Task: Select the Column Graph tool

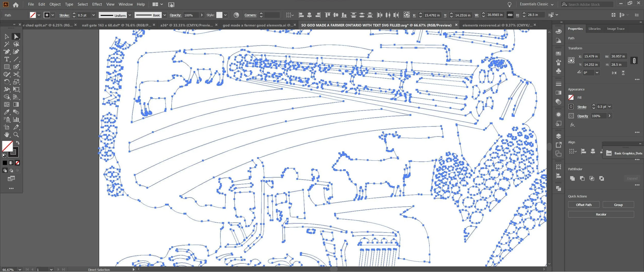Action: click(16, 120)
